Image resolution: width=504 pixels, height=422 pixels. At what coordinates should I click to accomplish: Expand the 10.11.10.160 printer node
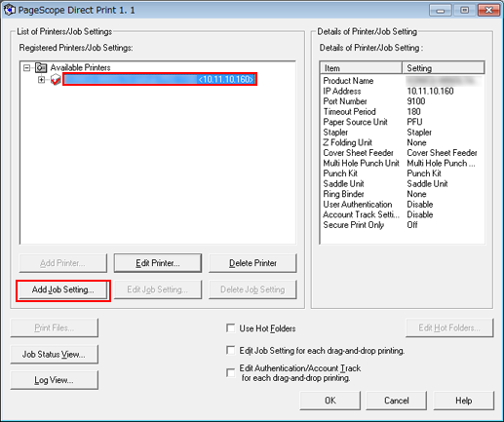(x=41, y=79)
